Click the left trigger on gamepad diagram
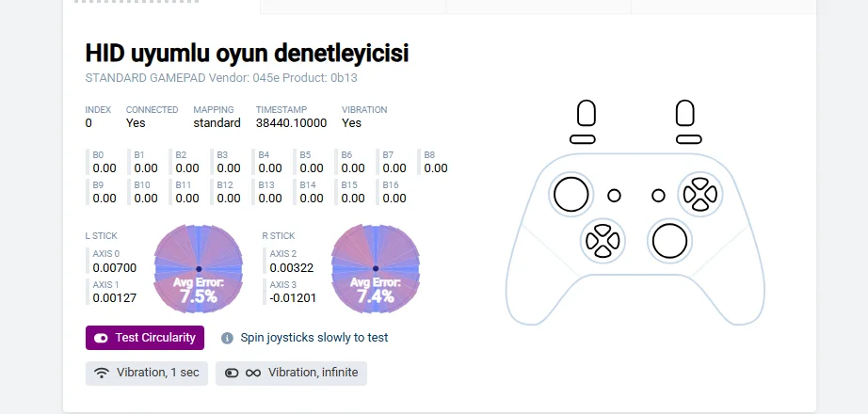The image size is (868, 414). pyautogui.click(x=587, y=113)
